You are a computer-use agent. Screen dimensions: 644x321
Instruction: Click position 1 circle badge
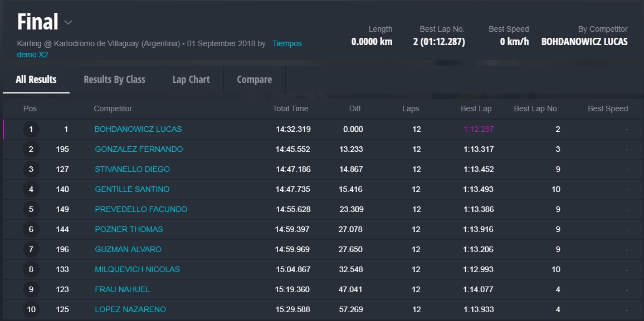click(31, 129)
